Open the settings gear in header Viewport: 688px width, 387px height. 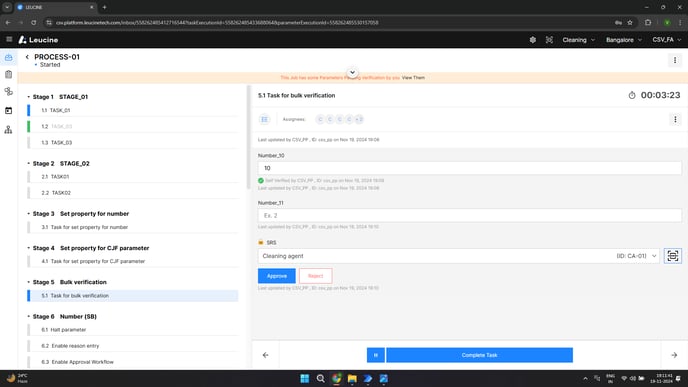tap(533, 40)
